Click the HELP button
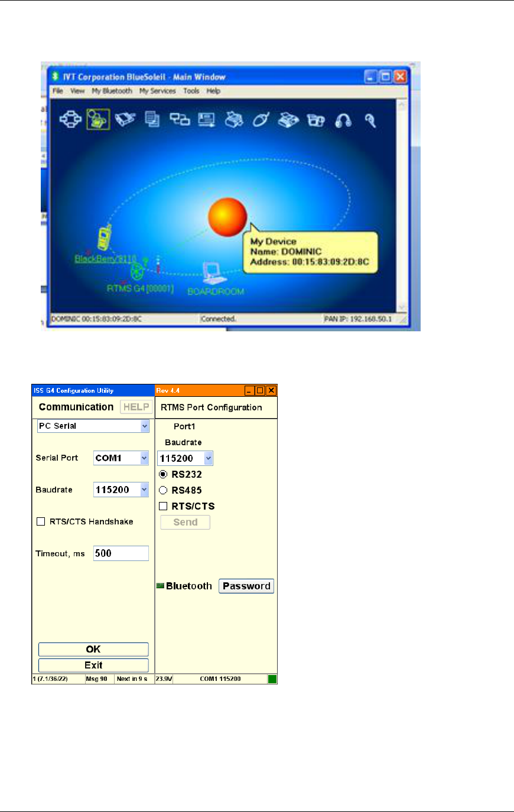 pyautogui.click(x=136, y=407)
